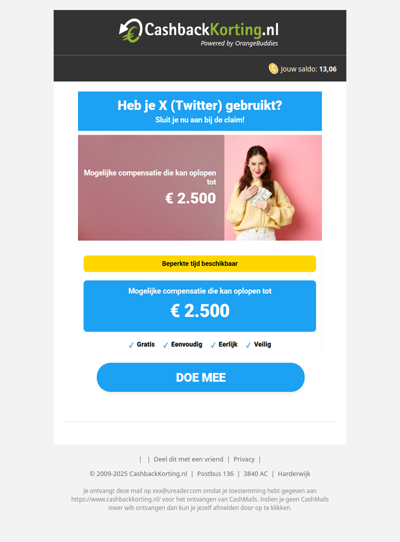Click the woman holding money image
400x542 pixels.
[273, 188]
